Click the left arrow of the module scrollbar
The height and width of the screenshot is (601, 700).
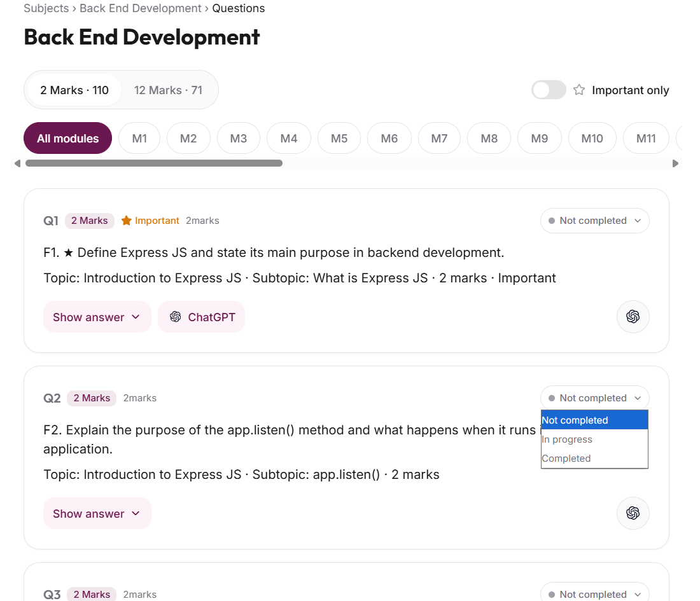click(x=17, y=163)
